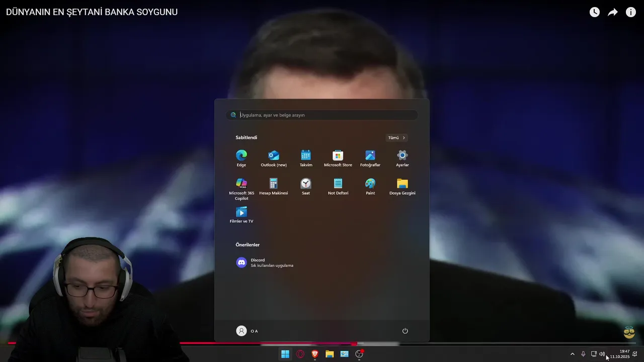Click the microphone tray icon
Viewport: 644px width, 362px height.
click(x=583, y=354)
